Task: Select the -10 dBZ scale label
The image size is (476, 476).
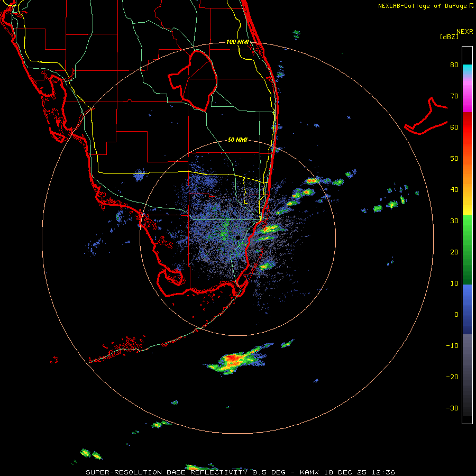Action: (x=452, y=345)
